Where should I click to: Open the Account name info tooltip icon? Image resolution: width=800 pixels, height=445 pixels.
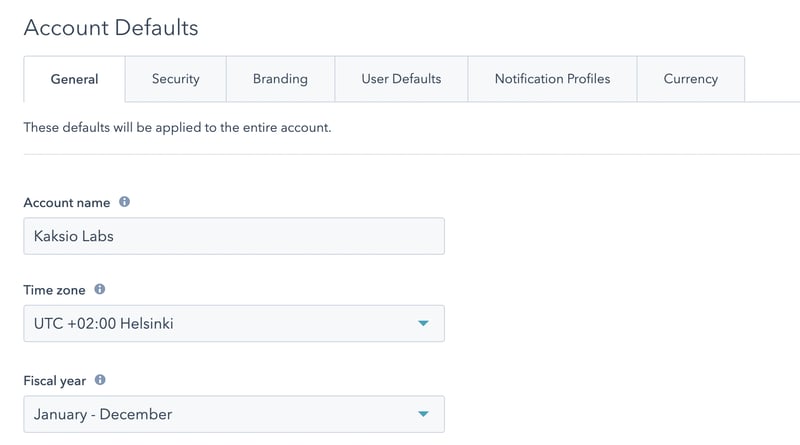124,202
